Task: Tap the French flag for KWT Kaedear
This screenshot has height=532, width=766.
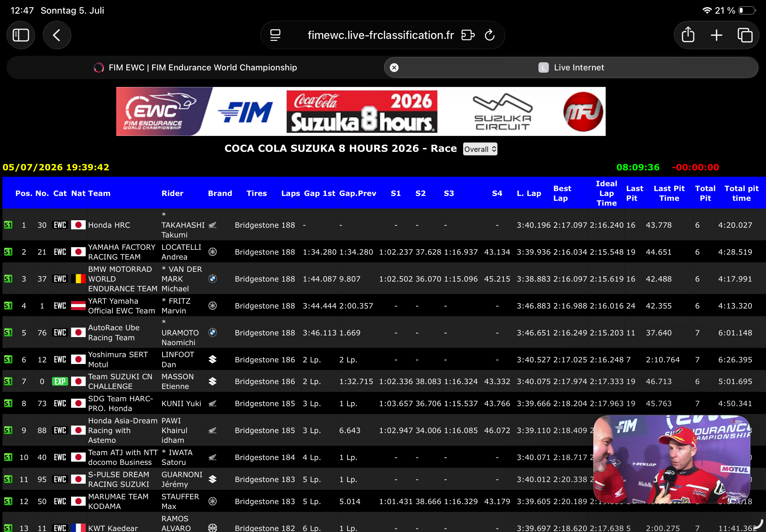Action: pyautogui.click(x=78, y=528)
